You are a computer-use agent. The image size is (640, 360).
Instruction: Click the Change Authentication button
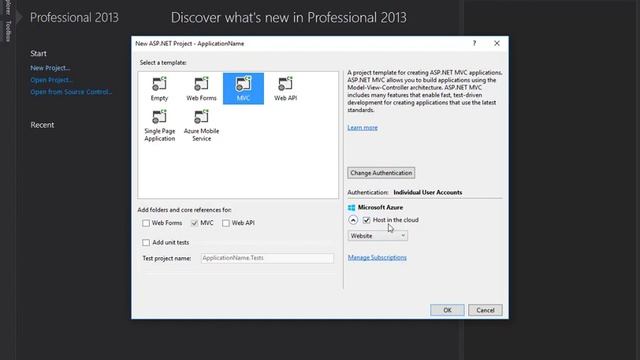tap(381, 173)
